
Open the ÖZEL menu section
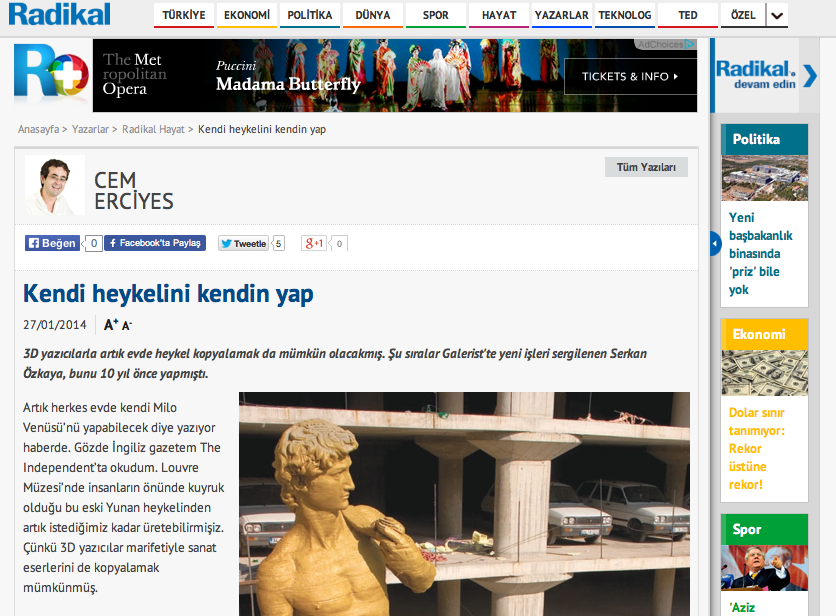tap(743, 15)
